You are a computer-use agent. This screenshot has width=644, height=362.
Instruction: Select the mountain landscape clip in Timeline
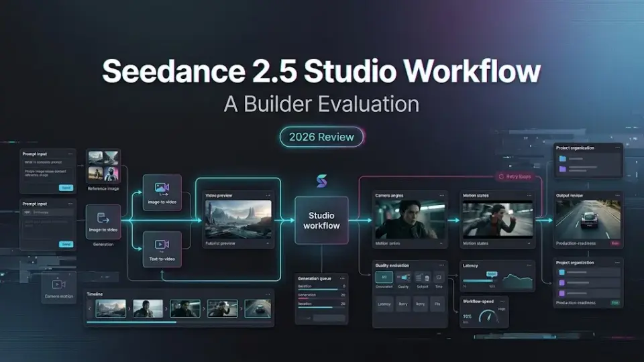111,308
